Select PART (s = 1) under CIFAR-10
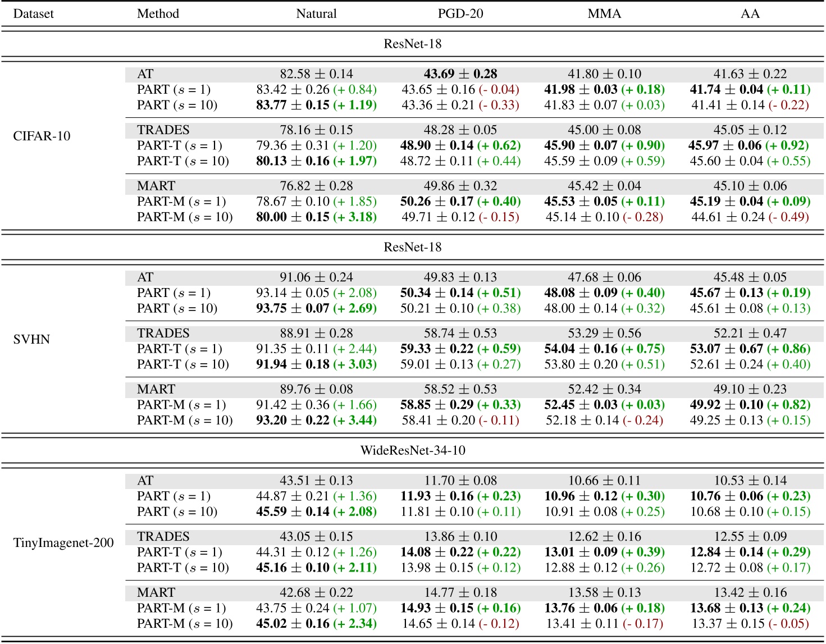This screenshot has height=644, width=826. (170, 89)
